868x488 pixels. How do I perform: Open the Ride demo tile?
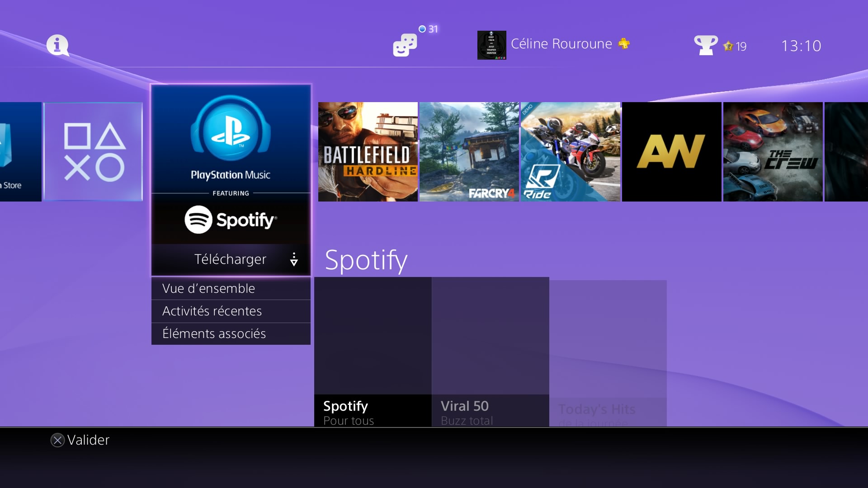click(x=570, y=152)
